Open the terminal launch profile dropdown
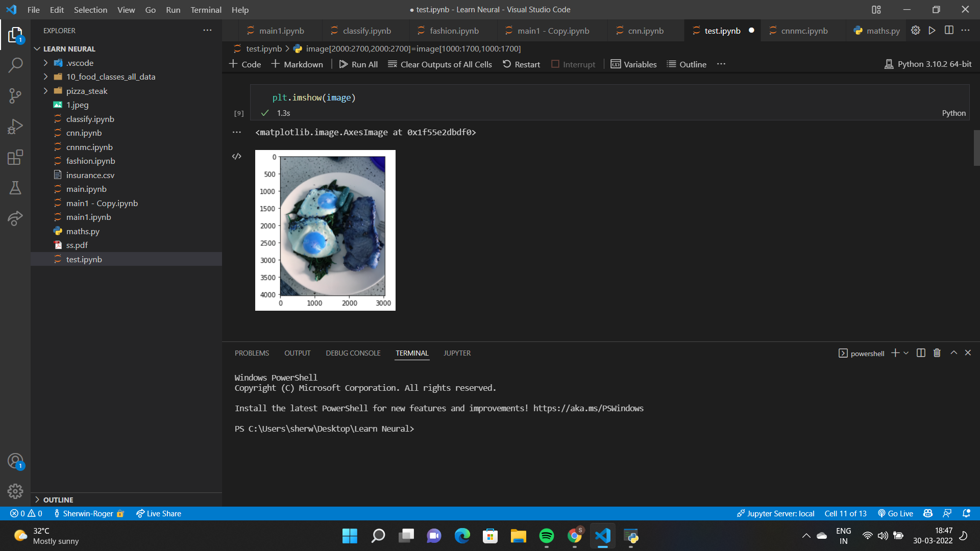This screenshot has height=551, width=980. click(x=905, y=353)
